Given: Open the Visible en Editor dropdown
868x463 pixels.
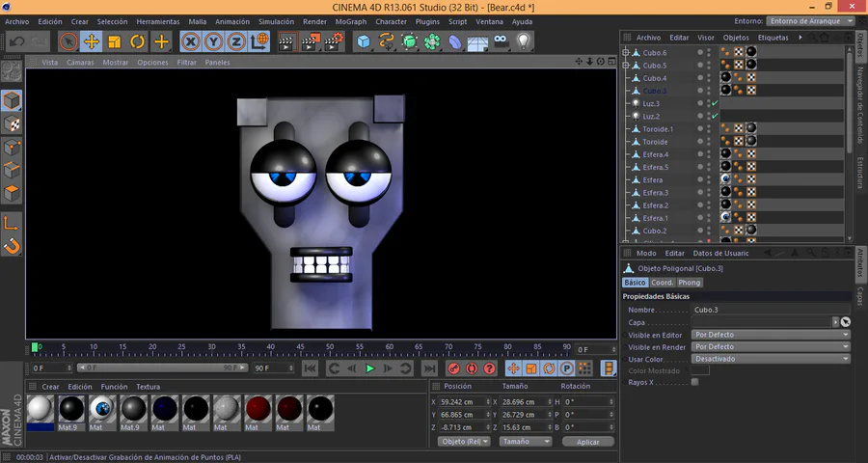Looking at the screenshot, I should click(x=771, y=335).
